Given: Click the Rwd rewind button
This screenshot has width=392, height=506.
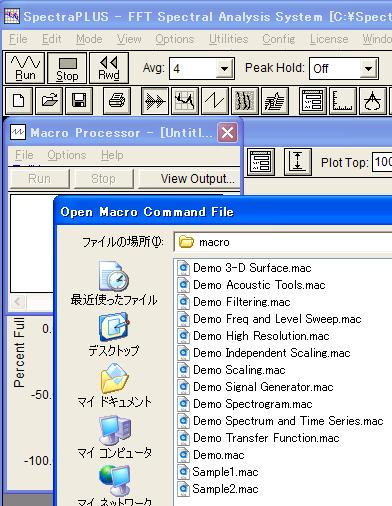Looking at the screenshot, I should pyautogui.click(x=109, y=68).
